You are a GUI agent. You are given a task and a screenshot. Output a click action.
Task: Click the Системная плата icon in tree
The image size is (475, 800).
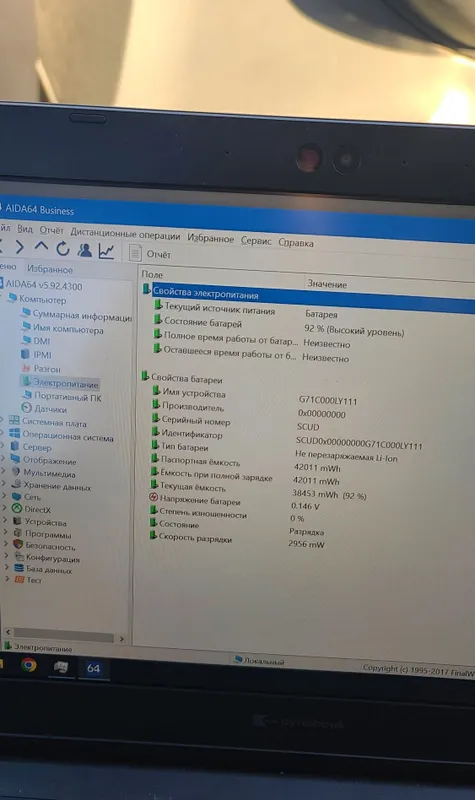click(x=14, y=420)
